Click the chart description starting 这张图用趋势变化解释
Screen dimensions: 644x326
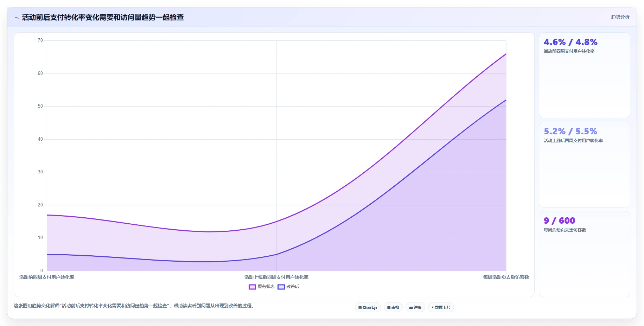tap(134, 306)
